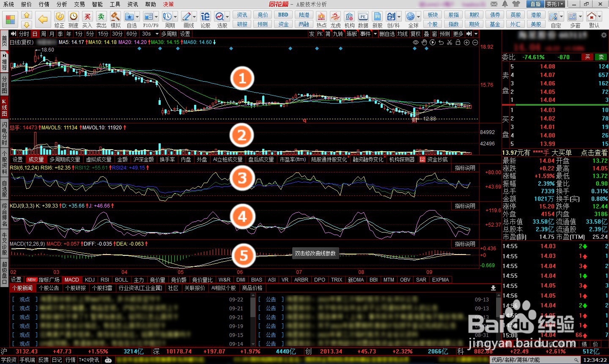Open the 论股 discussion icon
The height and width of the screenshot is (364, 609).
(205, 16)
